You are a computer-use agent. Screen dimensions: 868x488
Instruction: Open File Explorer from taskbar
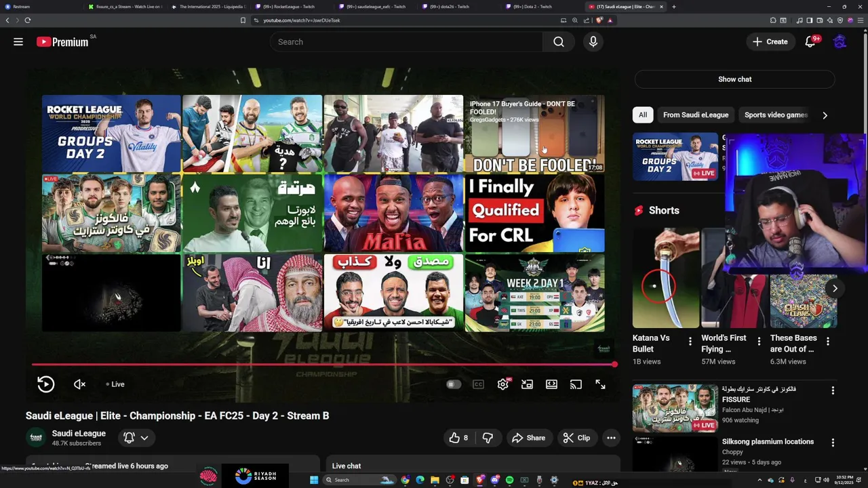pyautogui.click(x=435, y=480)
